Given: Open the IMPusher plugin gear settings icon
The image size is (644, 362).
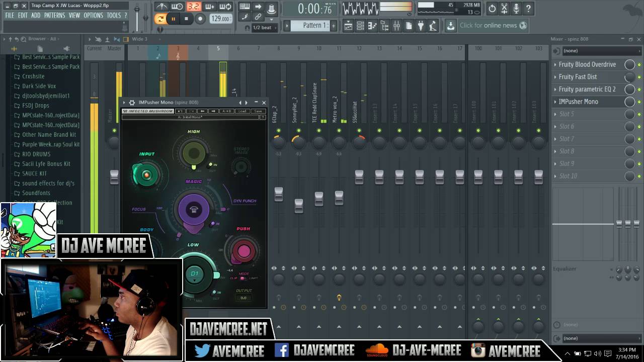Looking at the screenshot, I should (131, 103).
